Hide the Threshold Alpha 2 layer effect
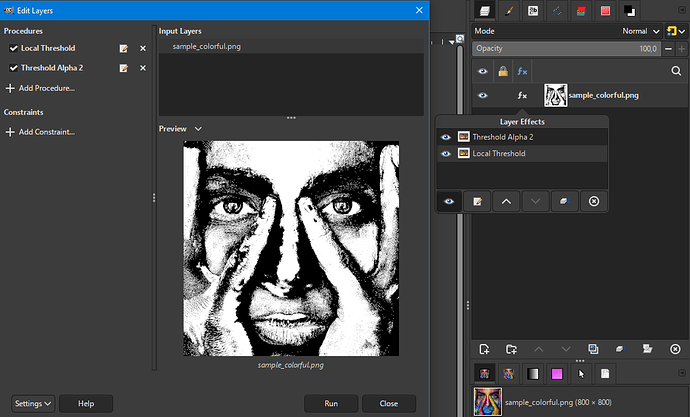This screenshot has height=417, width=690. click(446, 137)
